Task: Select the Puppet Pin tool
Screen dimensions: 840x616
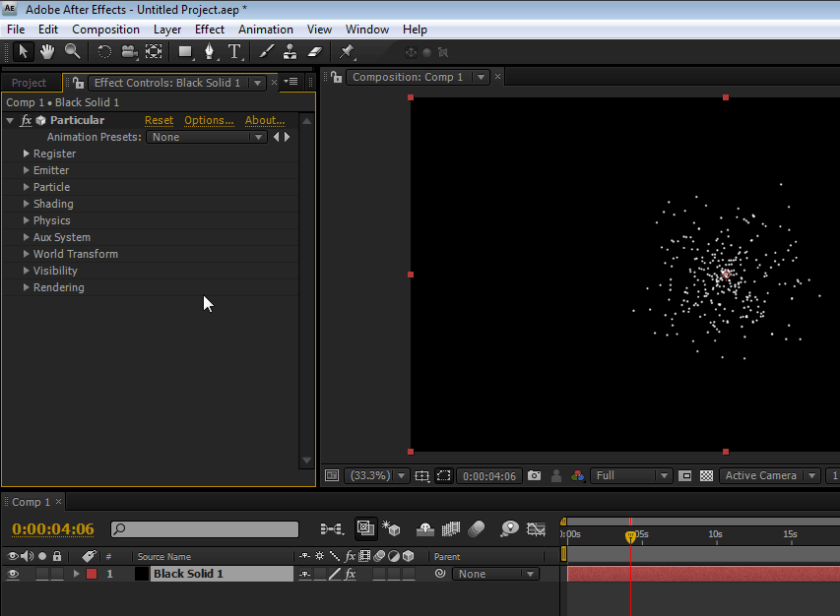Action: [x=348, y=52]
